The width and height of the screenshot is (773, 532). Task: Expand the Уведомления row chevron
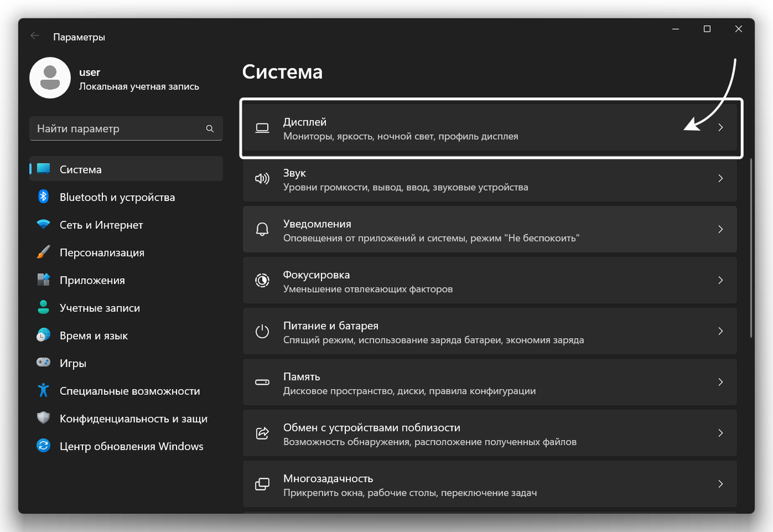720,229
